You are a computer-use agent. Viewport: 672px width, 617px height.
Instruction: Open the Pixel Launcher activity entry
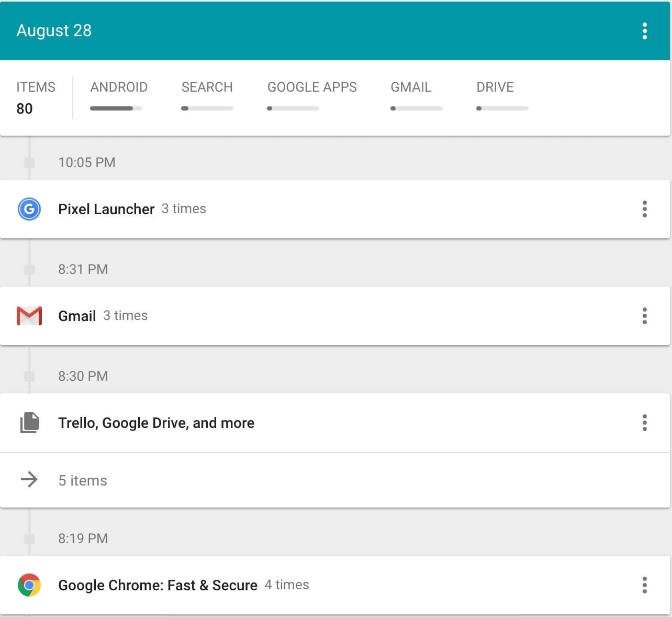(x=335, y=209)
